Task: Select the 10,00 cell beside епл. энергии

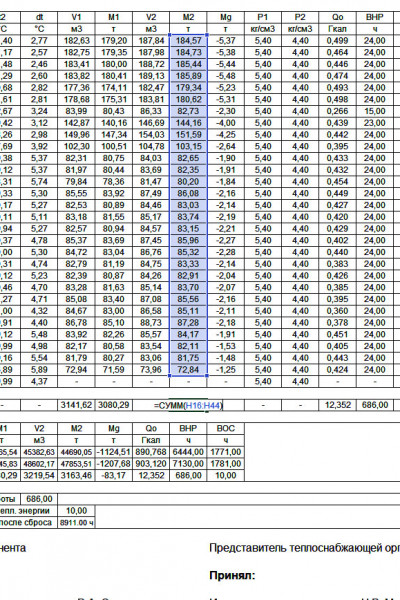Action: coord(77,511)
